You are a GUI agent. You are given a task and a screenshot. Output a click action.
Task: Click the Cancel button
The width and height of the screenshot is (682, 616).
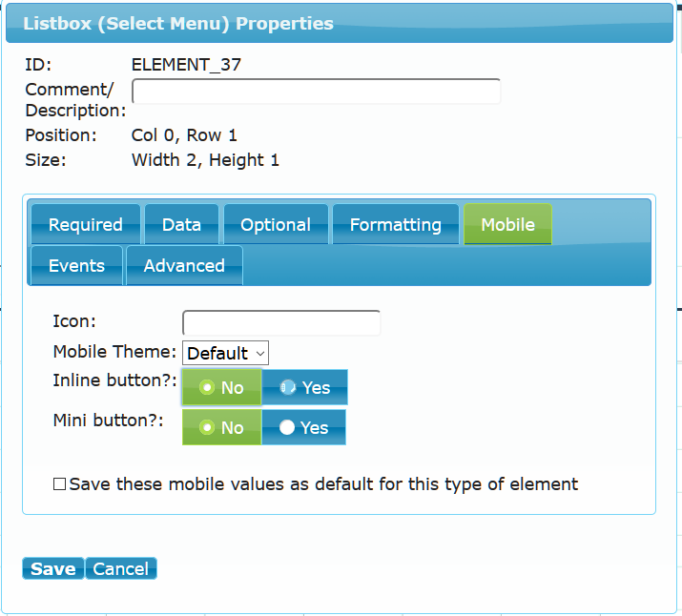pos(121,568)
